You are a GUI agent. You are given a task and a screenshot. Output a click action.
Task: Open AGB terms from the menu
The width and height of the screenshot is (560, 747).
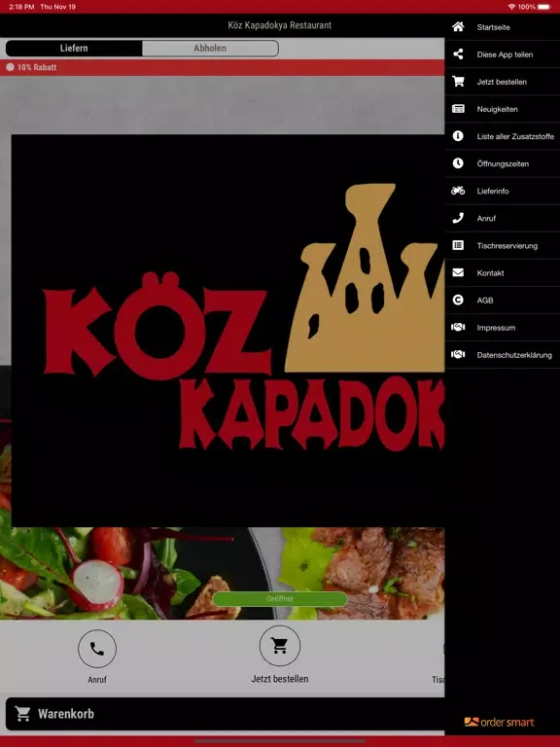point(503,301)
